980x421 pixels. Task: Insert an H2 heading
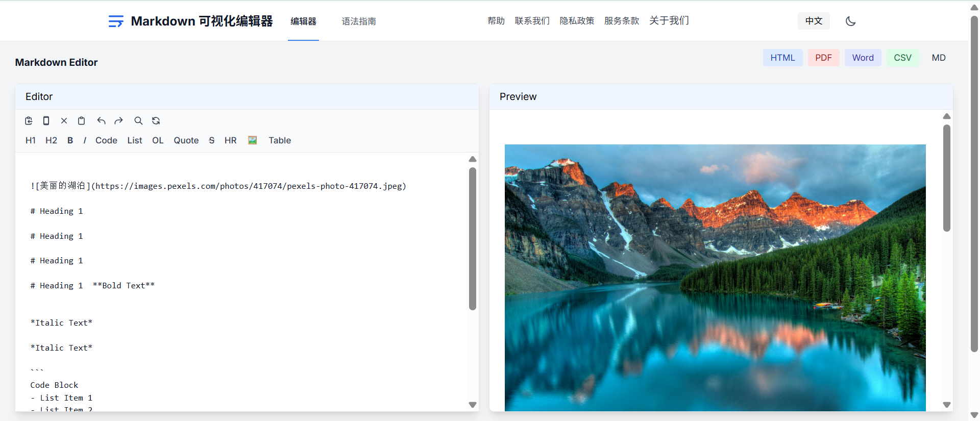pos(51,140)
